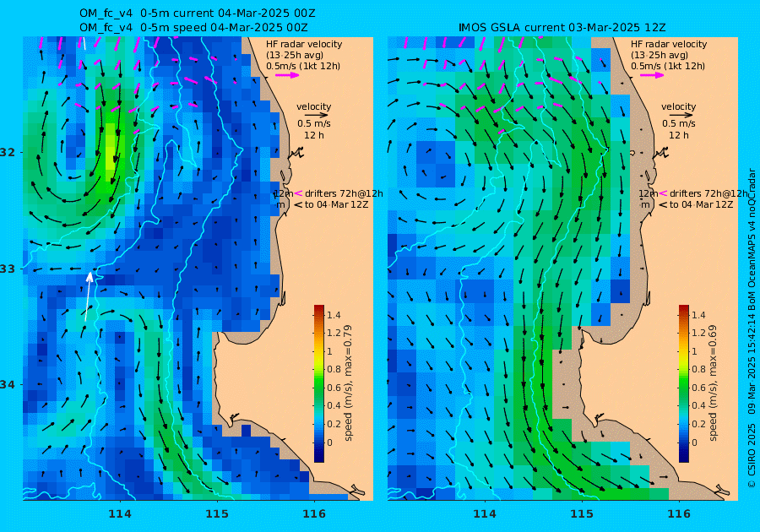This screenshot has height=532, width=760.
Task: Click longitude label 114 under IMOS GSLA map
Action: point(484,514)
